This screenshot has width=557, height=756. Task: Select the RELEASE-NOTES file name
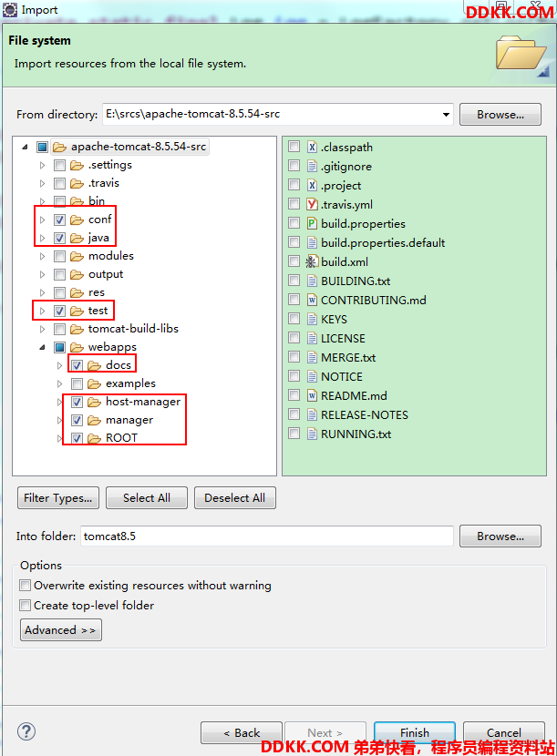point(365,414)
